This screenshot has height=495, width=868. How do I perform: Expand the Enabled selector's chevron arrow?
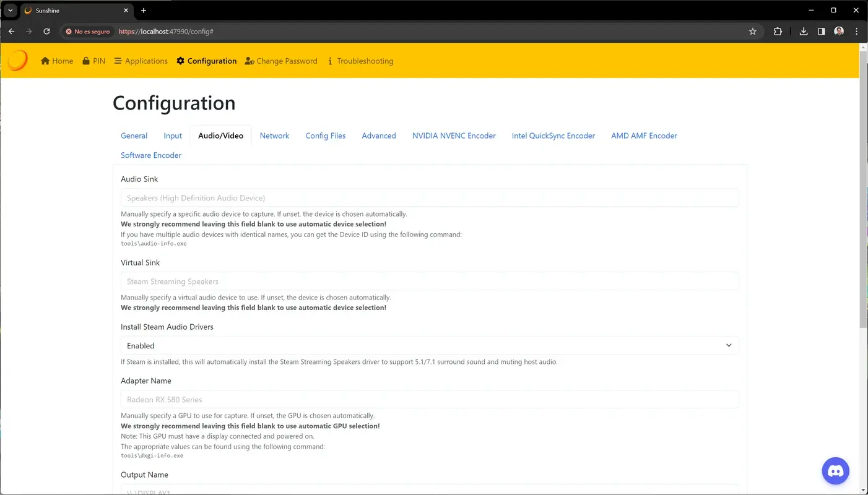pos(729,345)
